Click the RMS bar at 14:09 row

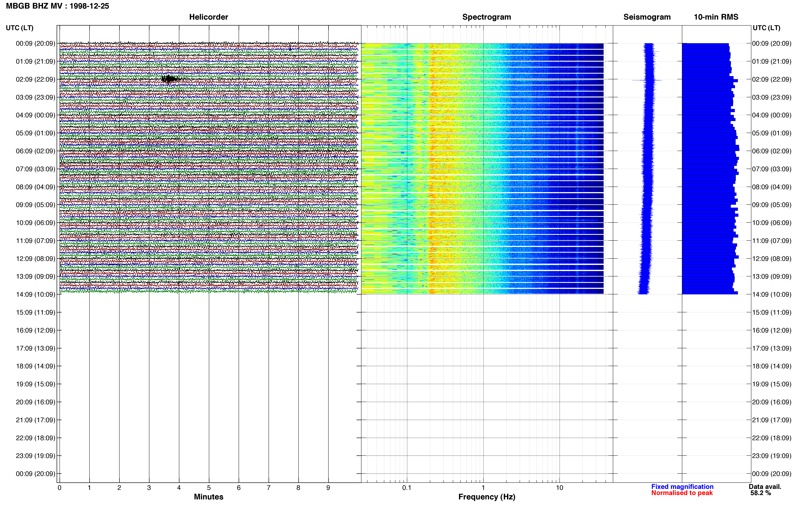pyautogui.click(x=710, y=293)
